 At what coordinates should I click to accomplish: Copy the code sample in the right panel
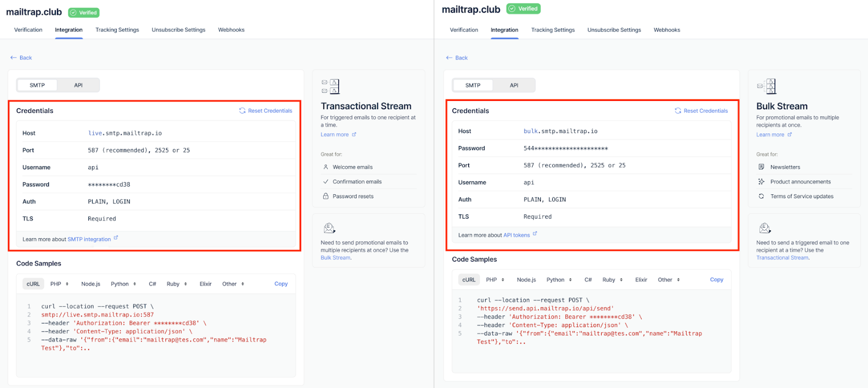coord(717,280)
